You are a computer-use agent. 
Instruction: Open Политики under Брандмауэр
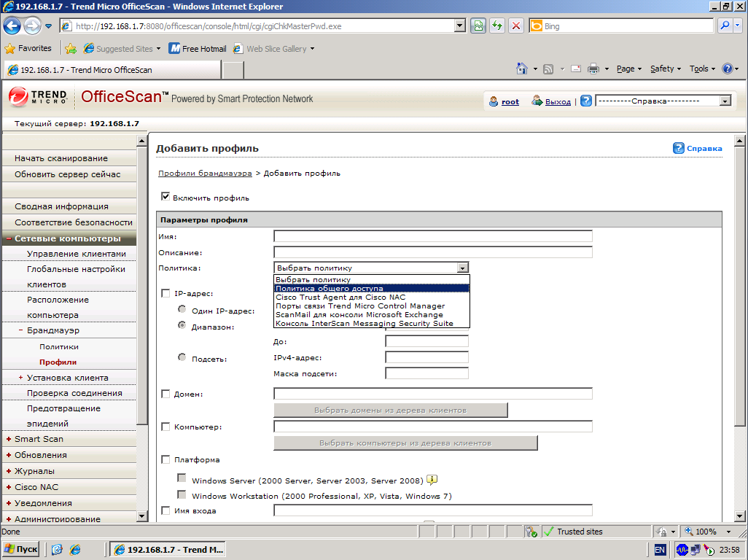(x=59, y=347)
